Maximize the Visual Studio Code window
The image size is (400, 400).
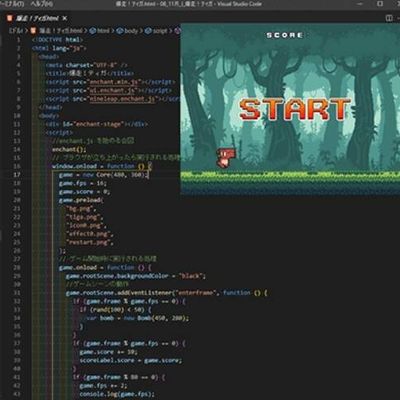click(380, 4)
